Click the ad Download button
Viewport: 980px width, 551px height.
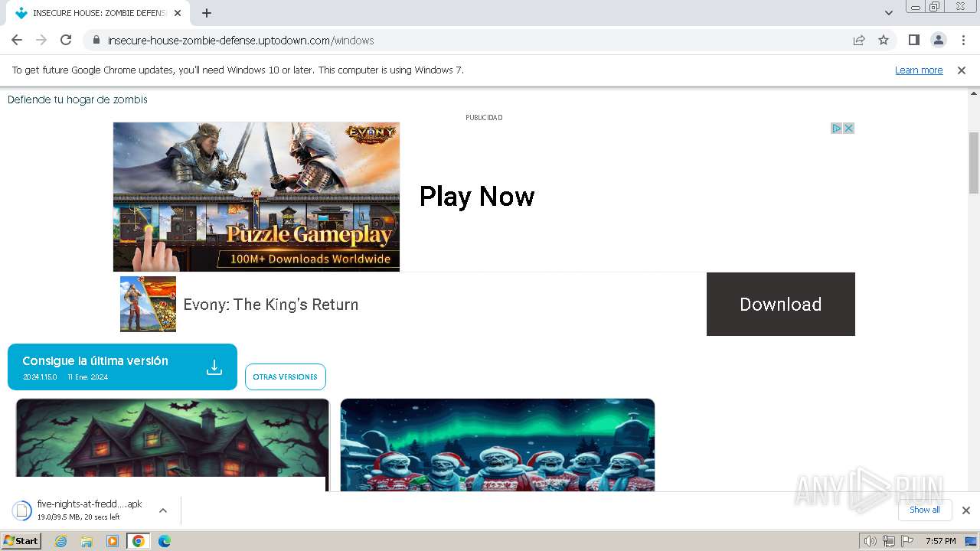click(780, 304)
